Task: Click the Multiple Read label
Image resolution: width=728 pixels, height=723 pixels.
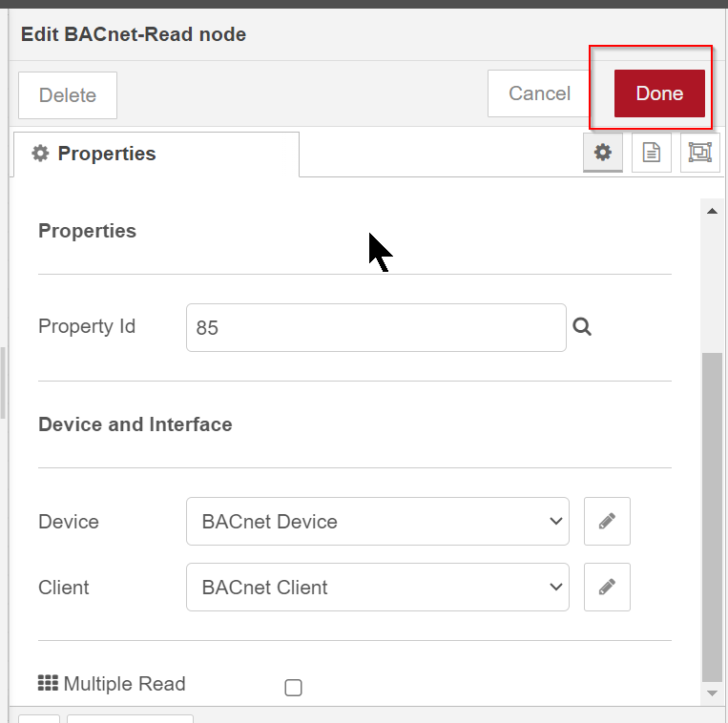Action: (x=124, y=684)
